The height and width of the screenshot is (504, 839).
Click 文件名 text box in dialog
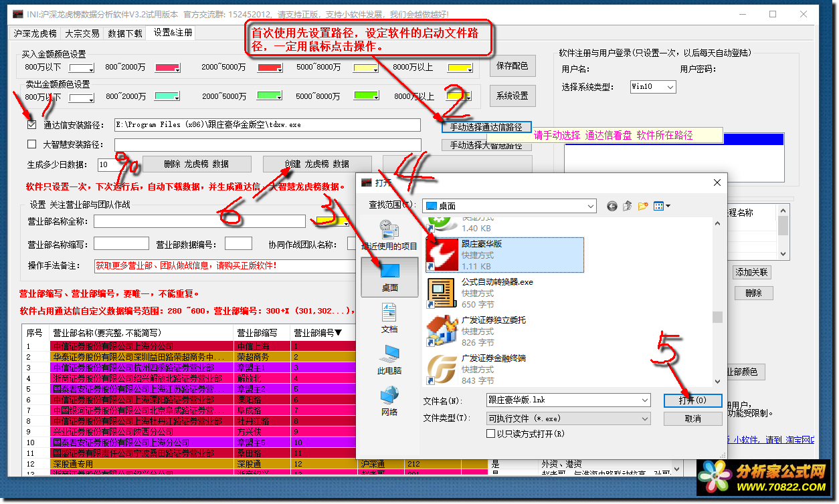pos(563,400)
